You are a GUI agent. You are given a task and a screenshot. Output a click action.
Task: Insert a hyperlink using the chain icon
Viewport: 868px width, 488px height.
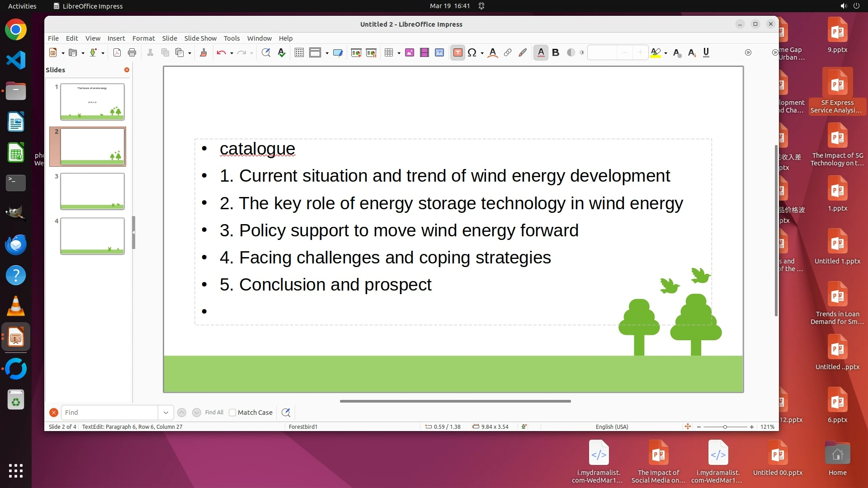click(508, 53)
